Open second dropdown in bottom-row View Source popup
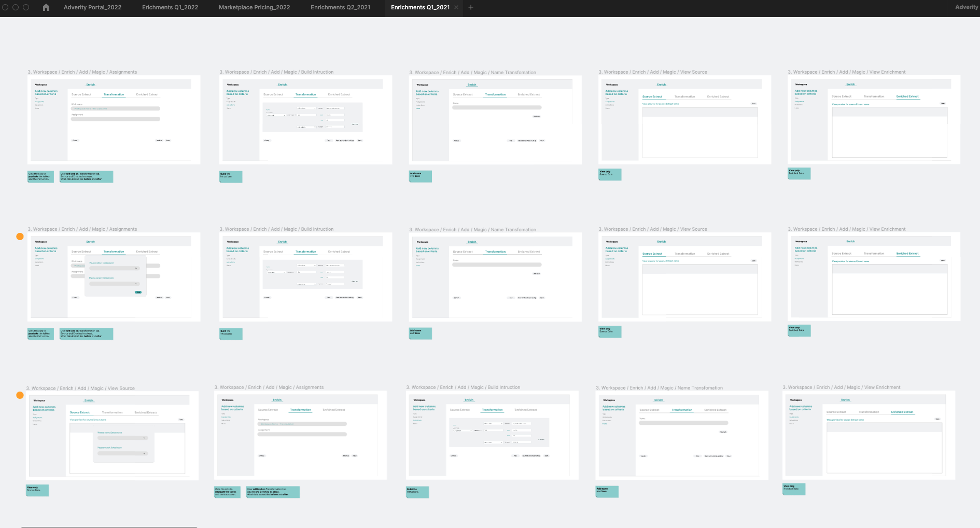The width and height of the screenshot is (980, 528). (123, 453)
